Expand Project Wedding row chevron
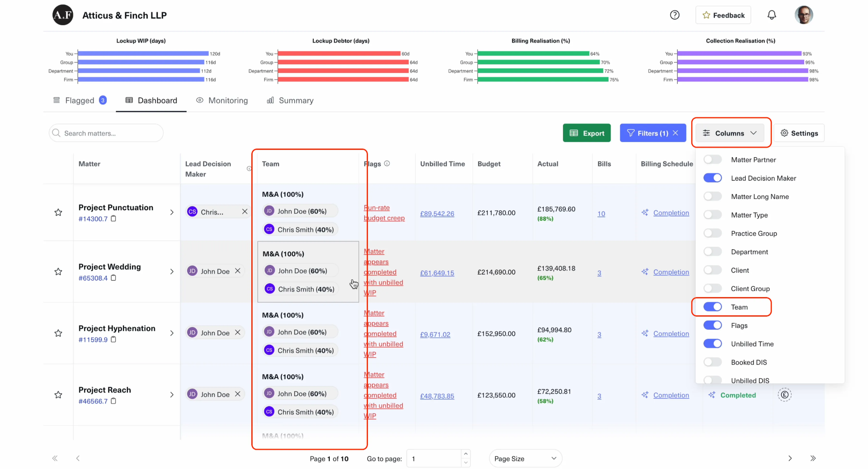Viewport: 868px width, 469px height. pos(172,272)
